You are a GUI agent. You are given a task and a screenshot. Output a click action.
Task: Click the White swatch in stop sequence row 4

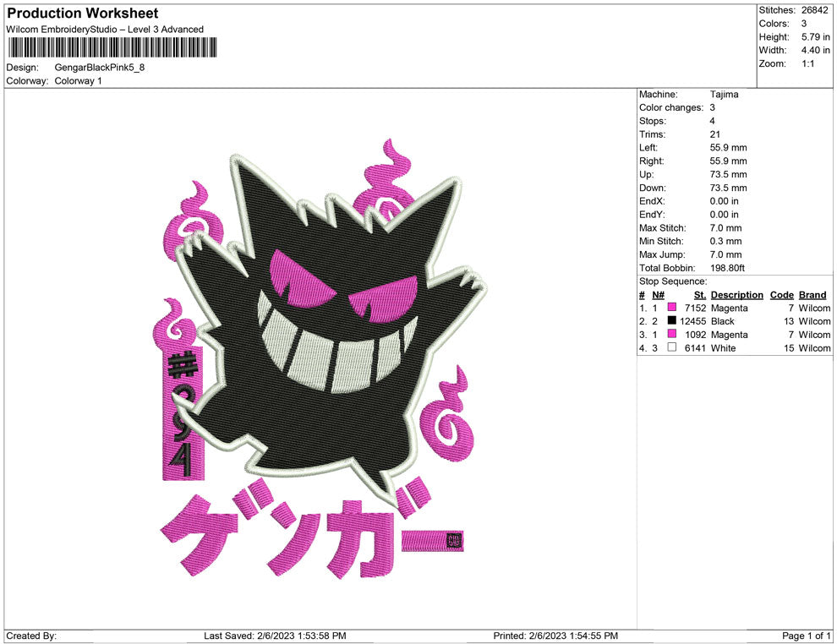672,348
